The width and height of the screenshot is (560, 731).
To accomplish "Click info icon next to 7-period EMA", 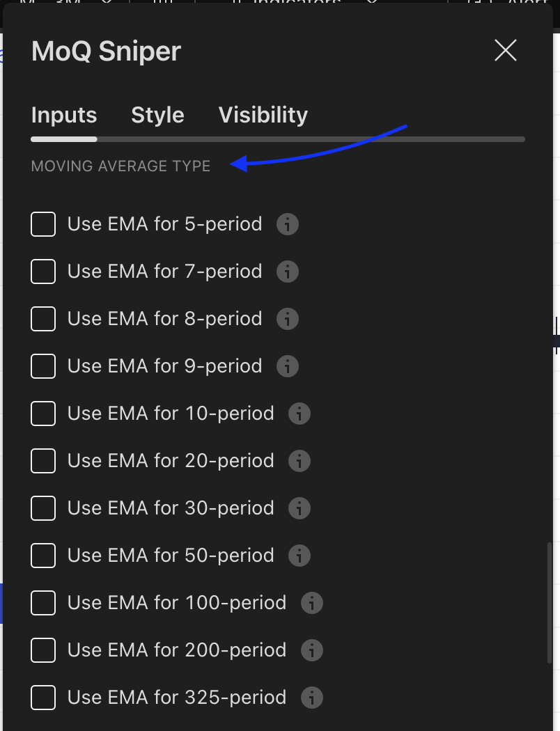I will click(288, 272).
